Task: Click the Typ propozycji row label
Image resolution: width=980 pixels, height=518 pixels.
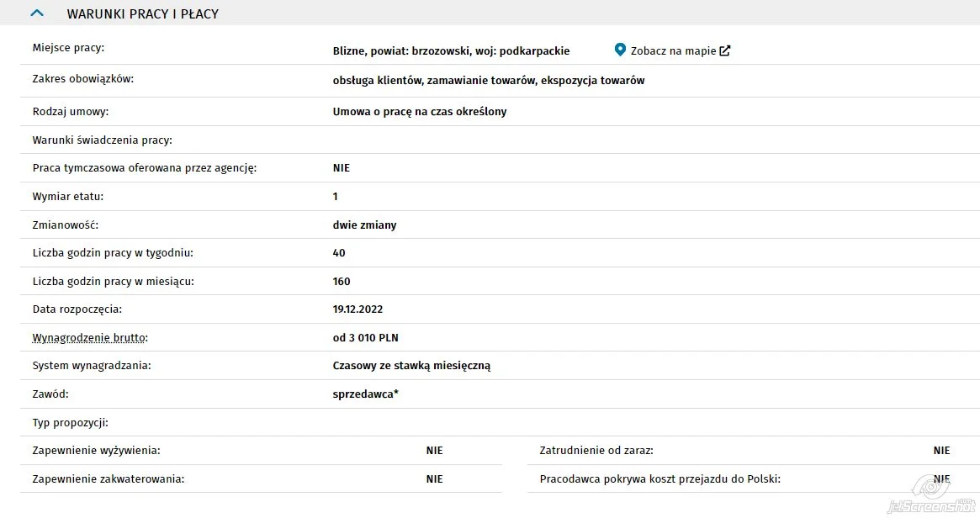Action: pyautogui.click(x=70, y=423)
